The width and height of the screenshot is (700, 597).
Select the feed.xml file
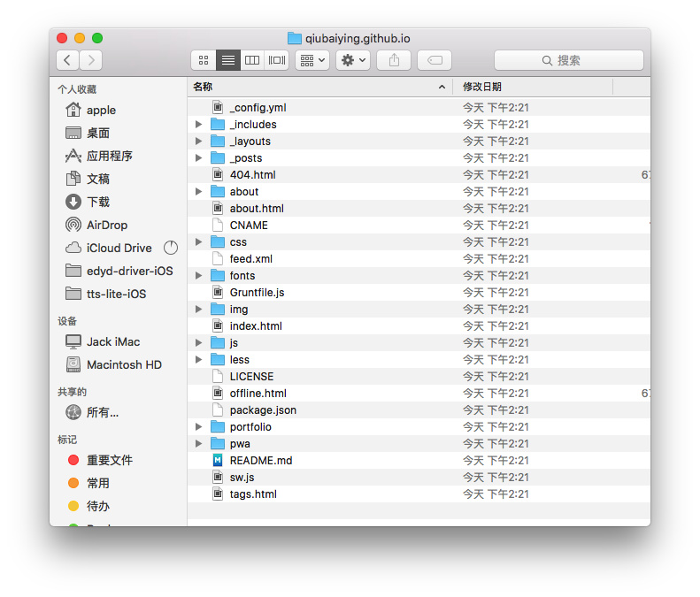coord(419,259)
